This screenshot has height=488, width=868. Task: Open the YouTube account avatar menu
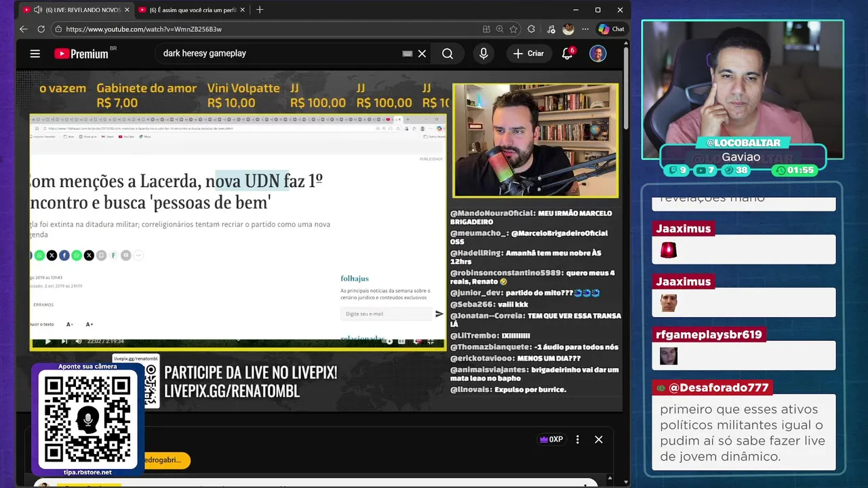click(597, 54)
